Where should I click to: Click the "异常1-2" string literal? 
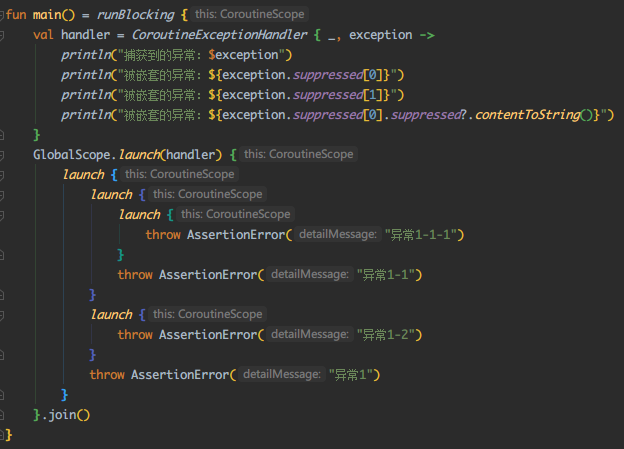point(385,335)
